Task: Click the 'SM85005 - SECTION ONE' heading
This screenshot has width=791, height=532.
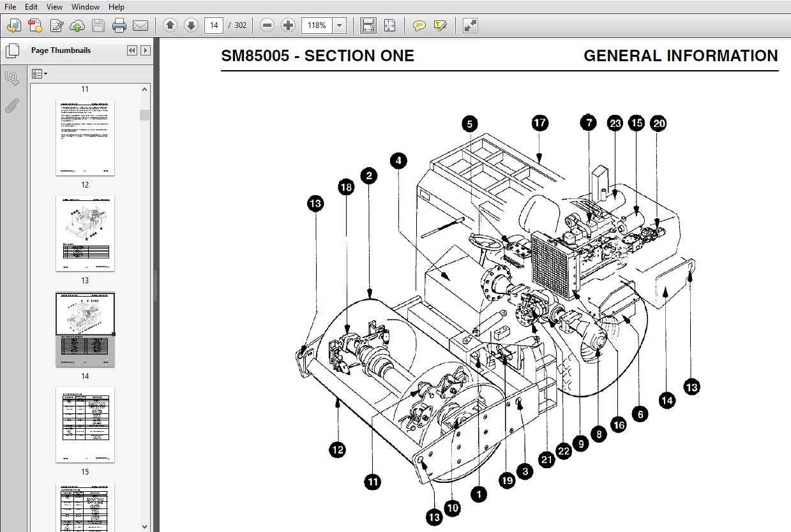Action: (317, 55)
